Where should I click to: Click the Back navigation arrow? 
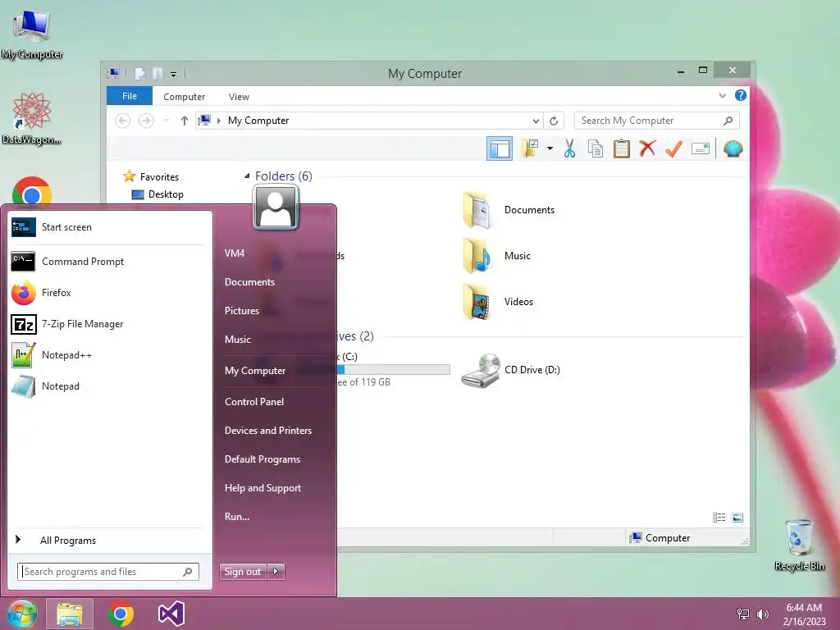coord(123,121)
